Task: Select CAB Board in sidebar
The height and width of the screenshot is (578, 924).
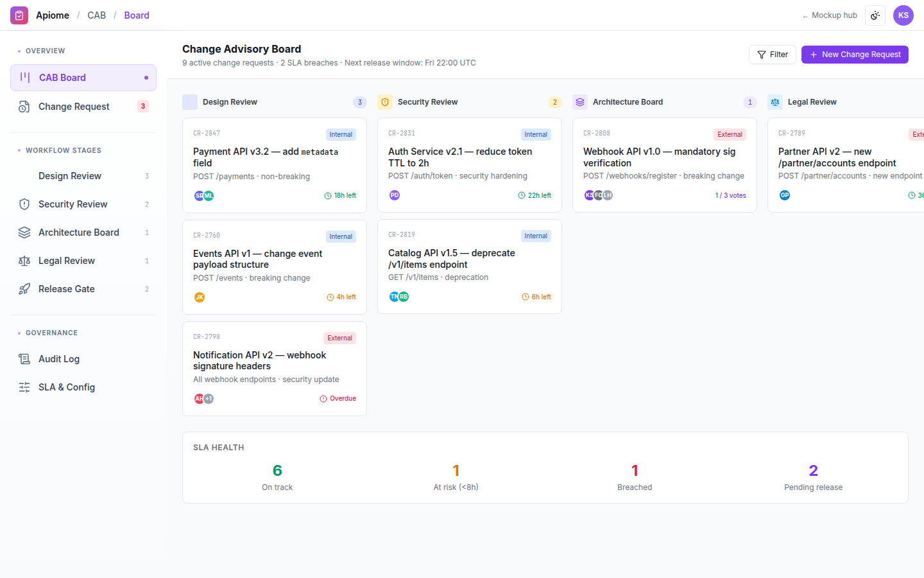Action: 83,78
